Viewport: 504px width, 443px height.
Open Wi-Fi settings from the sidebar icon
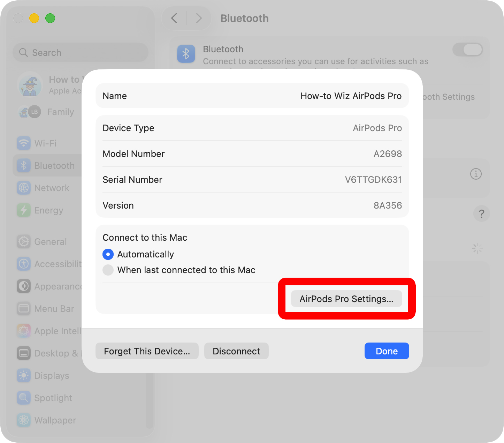[24, 143]
